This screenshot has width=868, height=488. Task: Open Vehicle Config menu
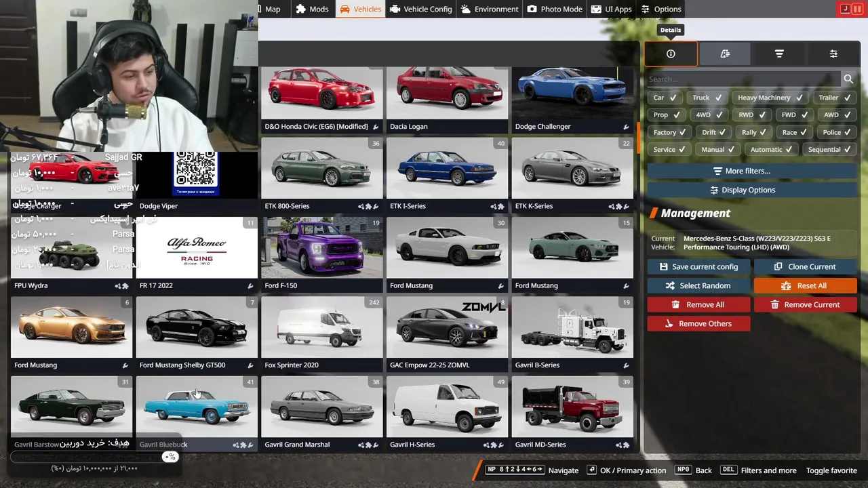421,9
